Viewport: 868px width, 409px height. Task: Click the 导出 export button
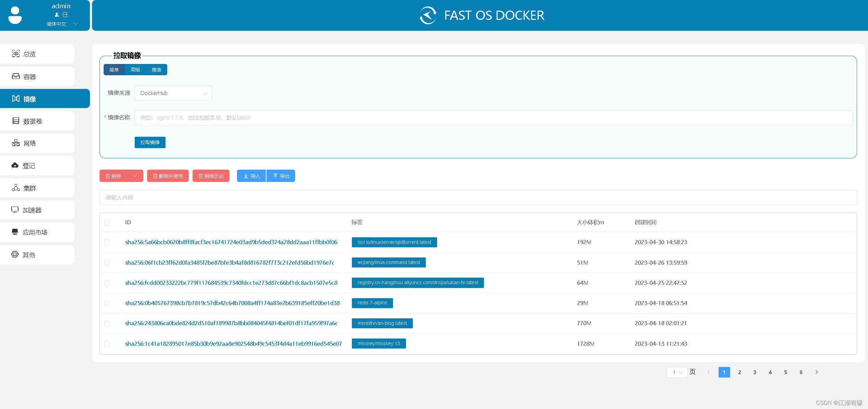click(x=281, y=176)
